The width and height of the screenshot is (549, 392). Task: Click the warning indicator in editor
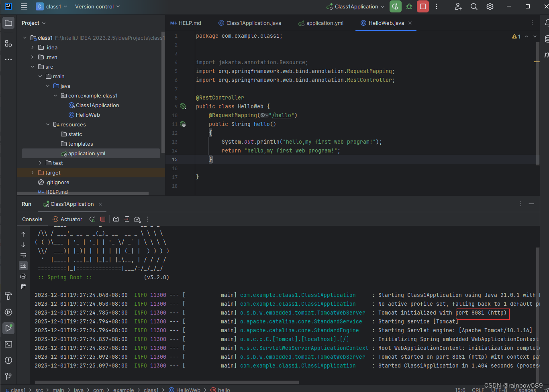(516, 37)
